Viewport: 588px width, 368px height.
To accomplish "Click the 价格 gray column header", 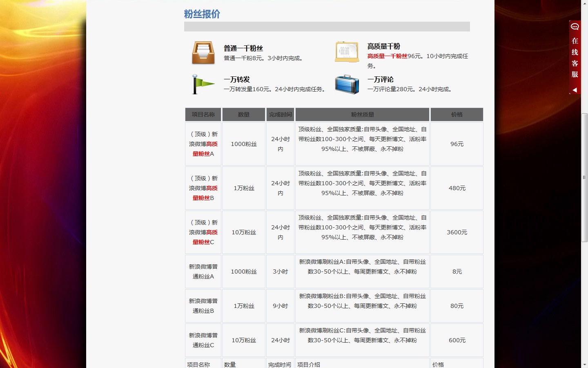I will [x=457, y=114].
